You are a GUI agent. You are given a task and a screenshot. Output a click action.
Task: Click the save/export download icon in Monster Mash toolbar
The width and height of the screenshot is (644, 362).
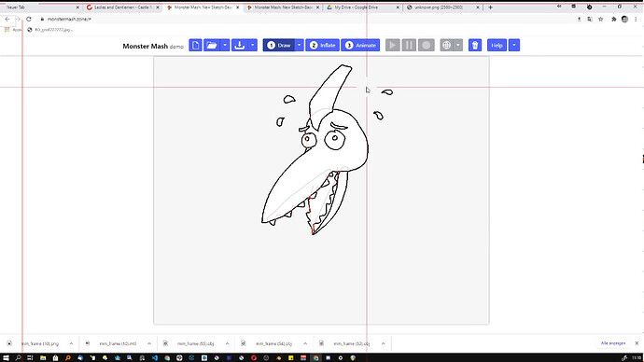tap(240, 45)
